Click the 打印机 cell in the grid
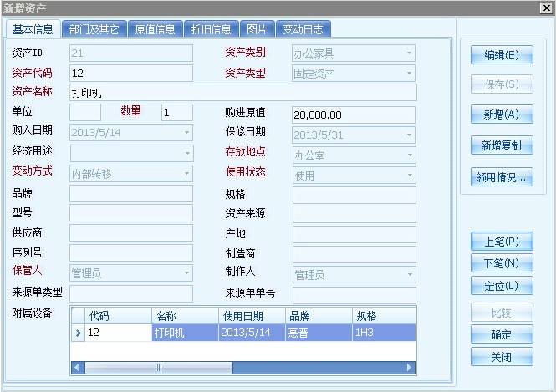 (185, 333)
